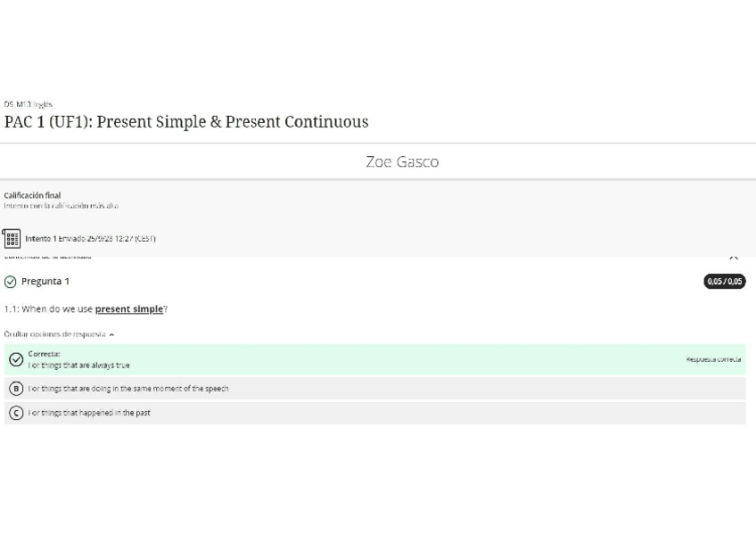The width and height of the screenshot is (756, 534).
Task: Click the 0,05 / 0,05 score badge
Action: click(x=724, y=282)
